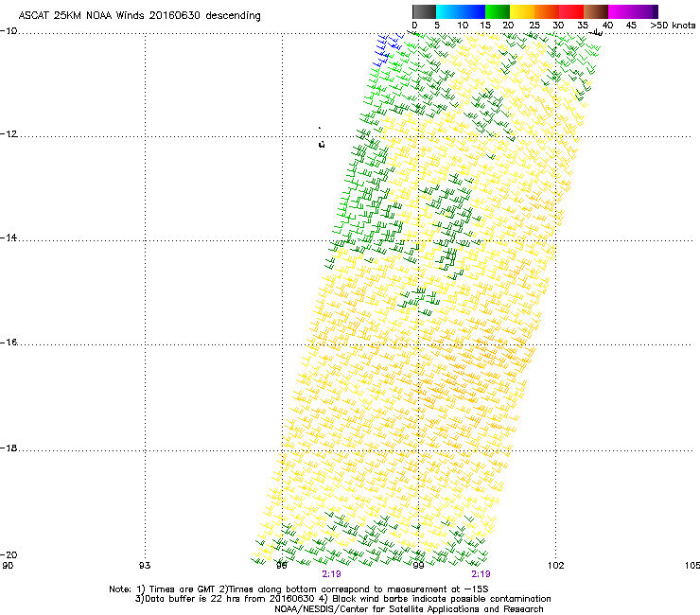Image resolution: width=700 pixels, height=615 pixels.
Task: Select the note 'Data buffer is 22 hrs'
Action: click(x=193, y=599)
